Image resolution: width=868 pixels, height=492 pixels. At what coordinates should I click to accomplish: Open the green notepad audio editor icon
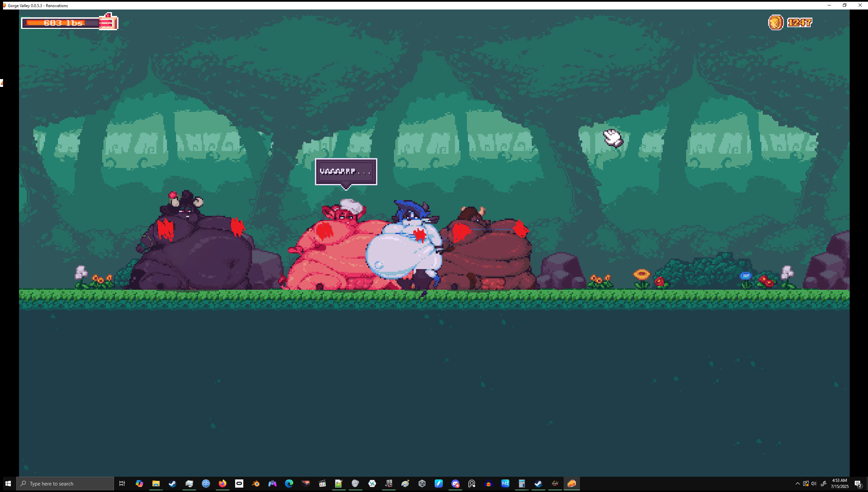(x=339, y=484)
